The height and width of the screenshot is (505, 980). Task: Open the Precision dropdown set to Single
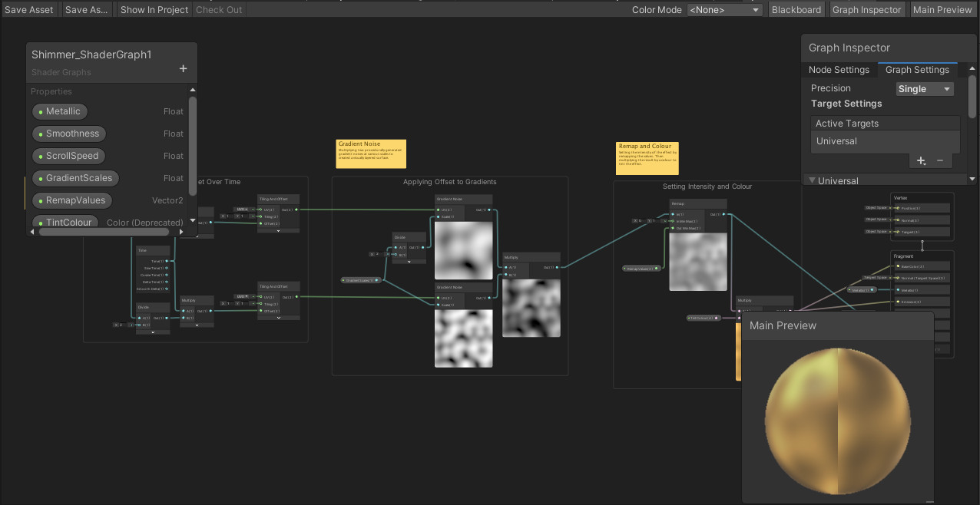(x=924, y=89)
